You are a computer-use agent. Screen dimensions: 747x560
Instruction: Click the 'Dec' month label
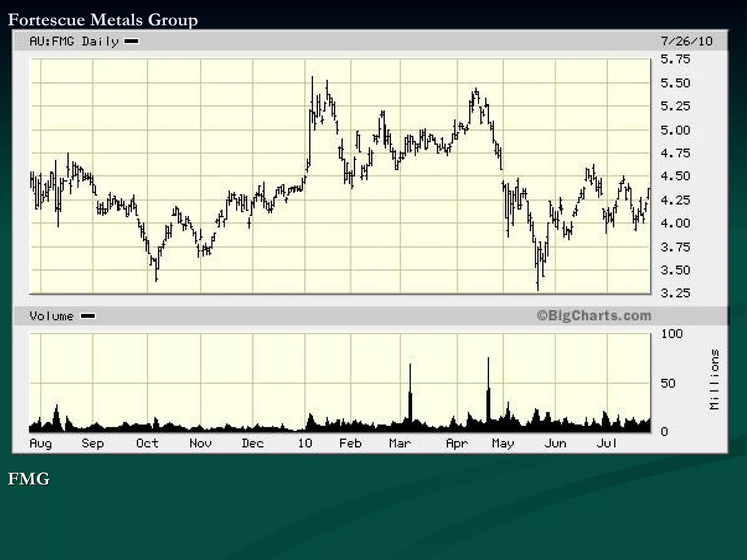pyautogui.click(x=252, y=443)
